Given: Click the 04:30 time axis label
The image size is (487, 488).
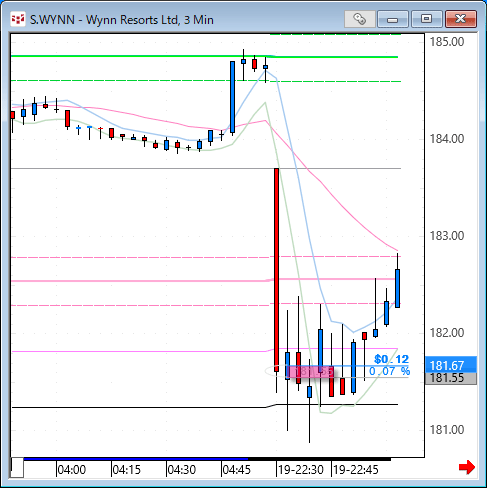Looking at the screenshot, I should pyautogui.click(x=182, y=470).
